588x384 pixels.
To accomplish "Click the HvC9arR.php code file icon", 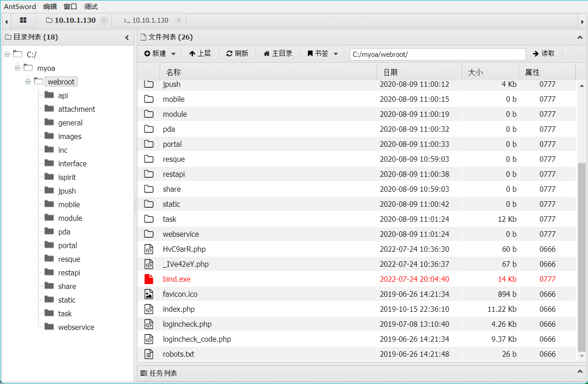I will pyautogui.click(x=149, y=249).
